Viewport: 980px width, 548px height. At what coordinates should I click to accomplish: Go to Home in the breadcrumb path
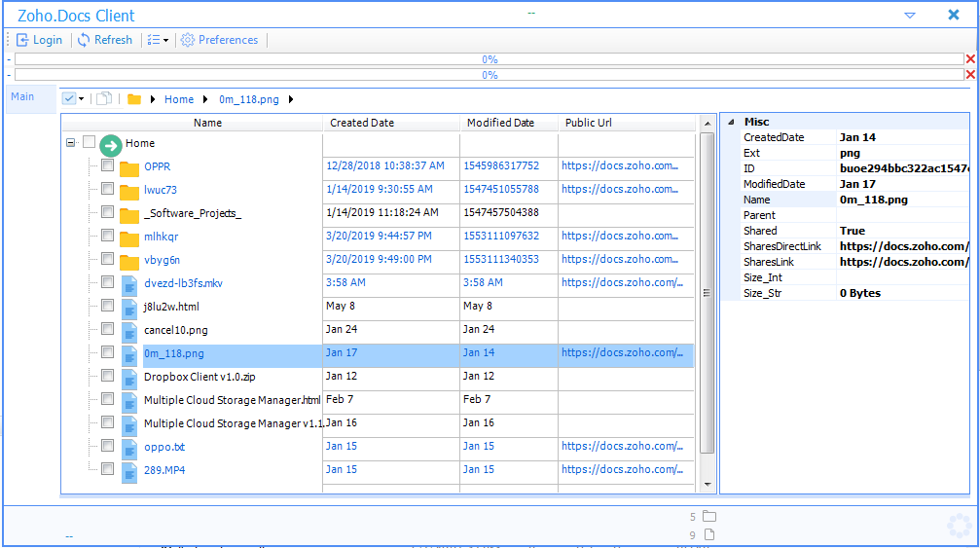click(x=179, y=99)
